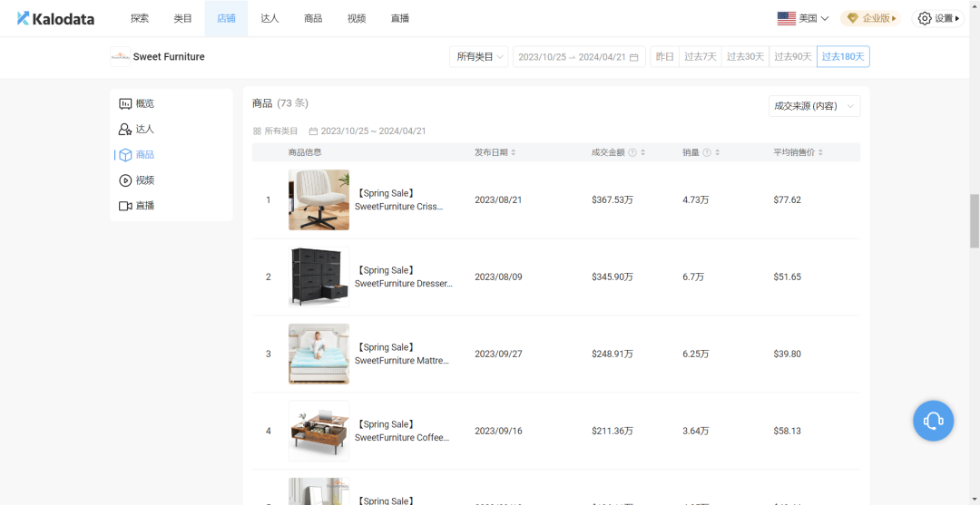Screen dimensions: 980x505
Task: Open the SweetFurniture Coffee table product link
Action: click(402, 431)
